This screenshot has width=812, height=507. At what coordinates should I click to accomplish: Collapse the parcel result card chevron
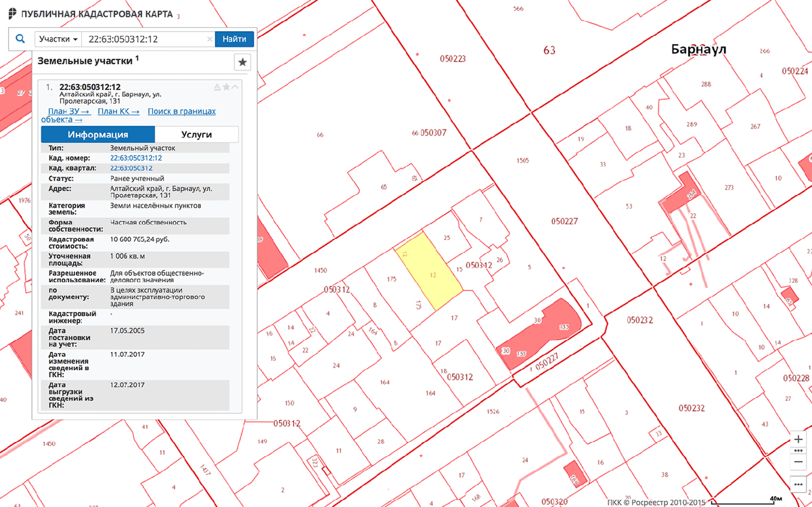(235, 87)
